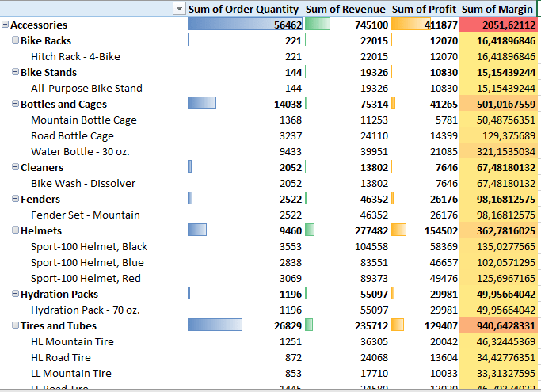Collapse the Helmets subcategory

[15, 230]
